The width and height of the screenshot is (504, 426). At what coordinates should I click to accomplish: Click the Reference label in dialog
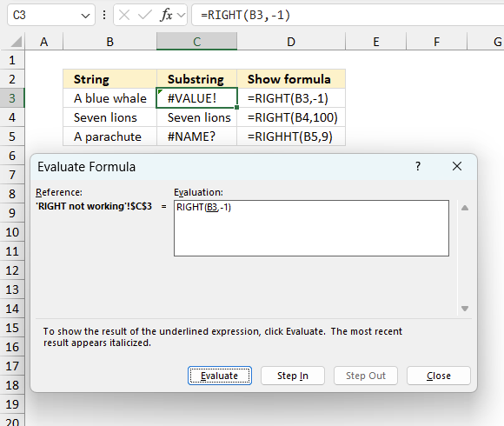(59, 192)
